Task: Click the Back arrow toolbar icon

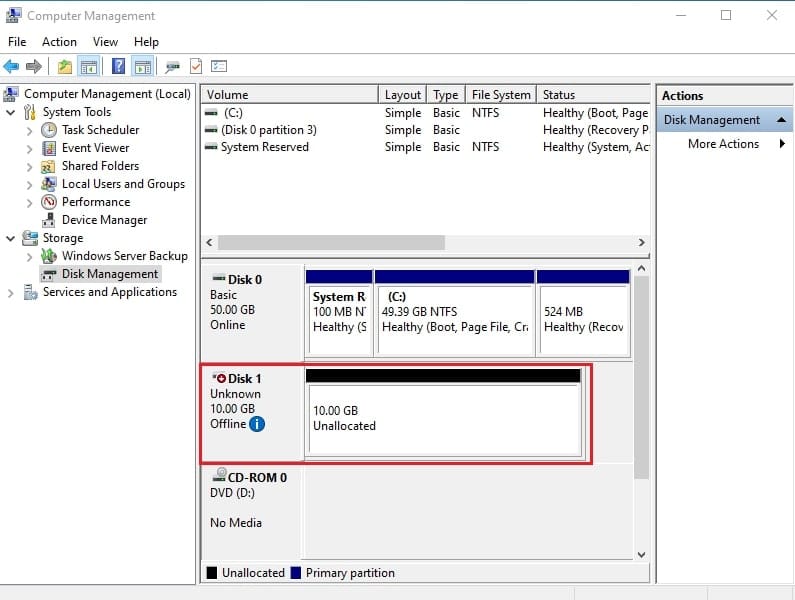Action: pyautogui.click(x=11, y=66)
